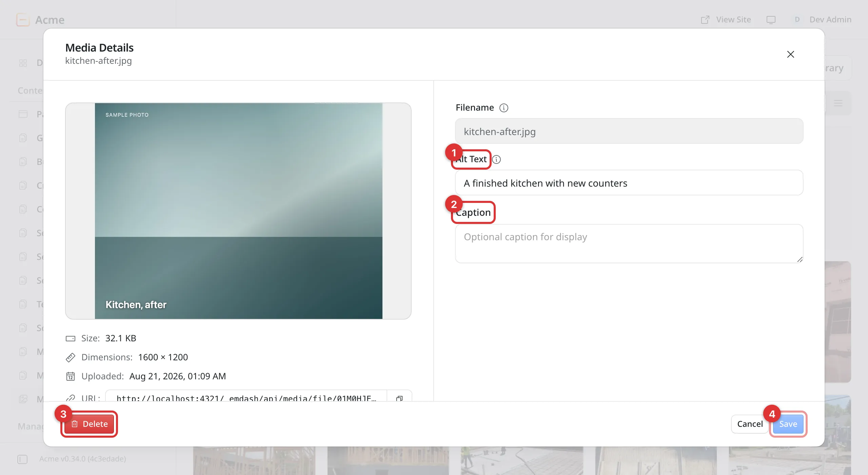Delete the kitchen-after.jpg media file

90,424
